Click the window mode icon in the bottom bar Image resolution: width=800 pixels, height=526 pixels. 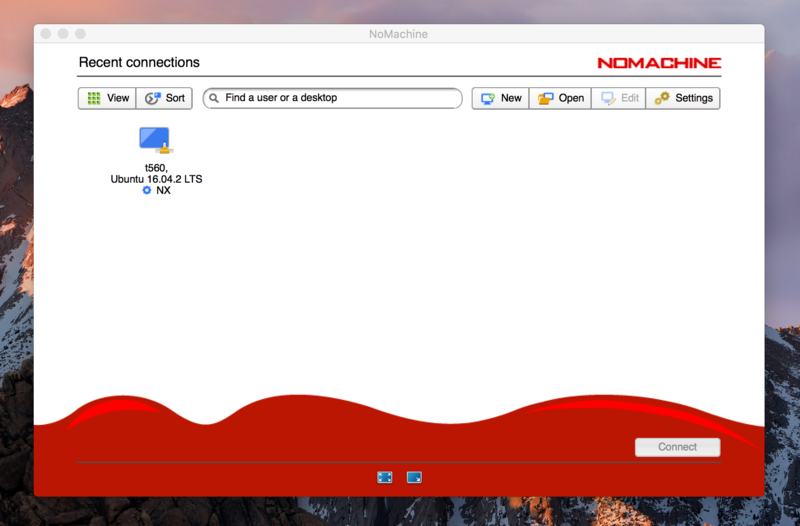pos(414,477)
